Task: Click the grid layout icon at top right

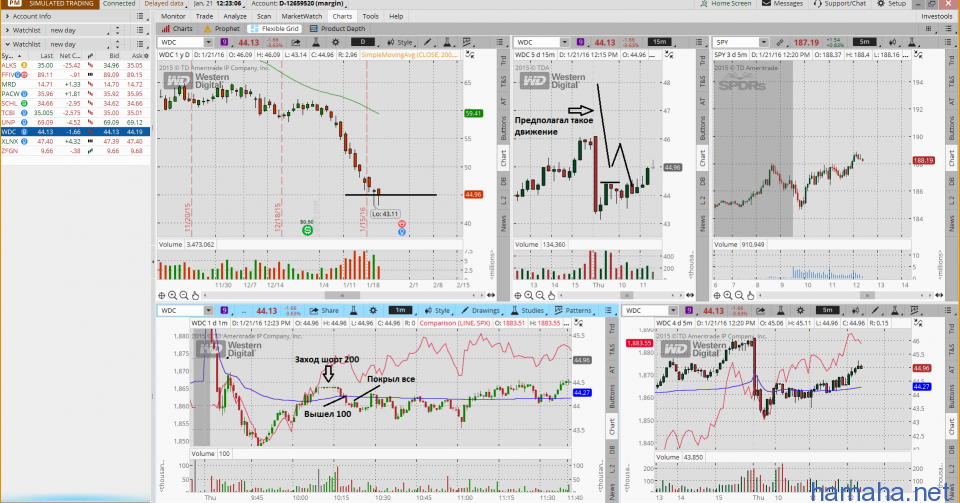Action: pyautogui.click(x=928, y=29)
